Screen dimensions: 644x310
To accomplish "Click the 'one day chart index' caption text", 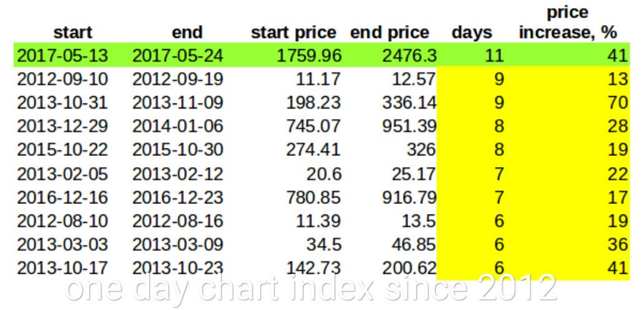I will [311, 288].
